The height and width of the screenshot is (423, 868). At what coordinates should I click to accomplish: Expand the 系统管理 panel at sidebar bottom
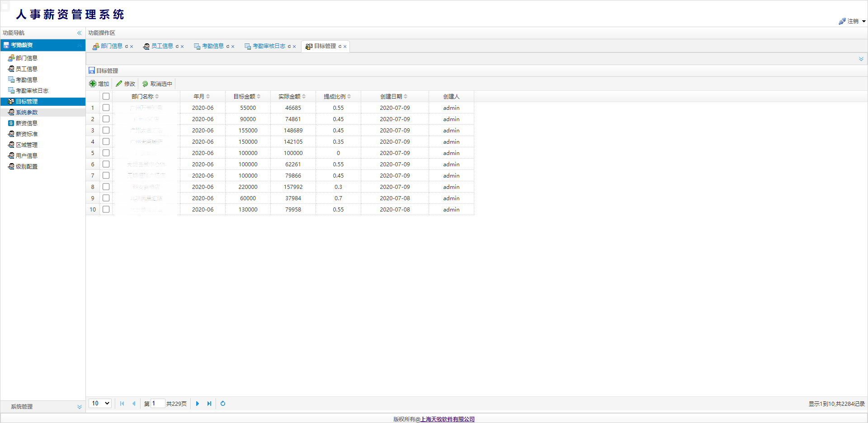(80, 407)
